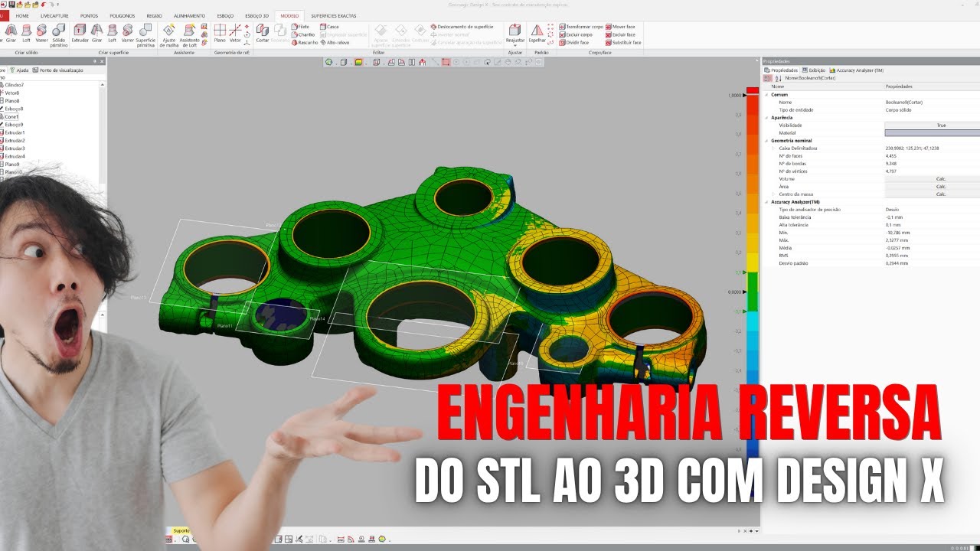Click Mover face tool

[621, 27]
